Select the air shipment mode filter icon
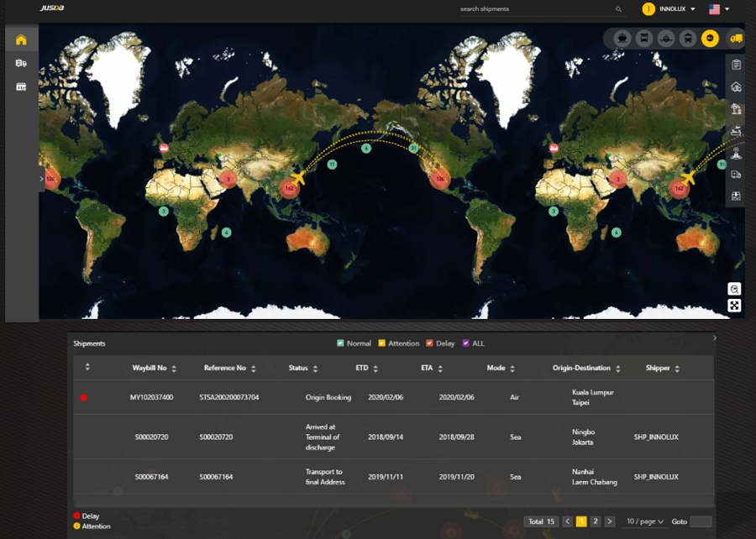 (x=668, y=38)
